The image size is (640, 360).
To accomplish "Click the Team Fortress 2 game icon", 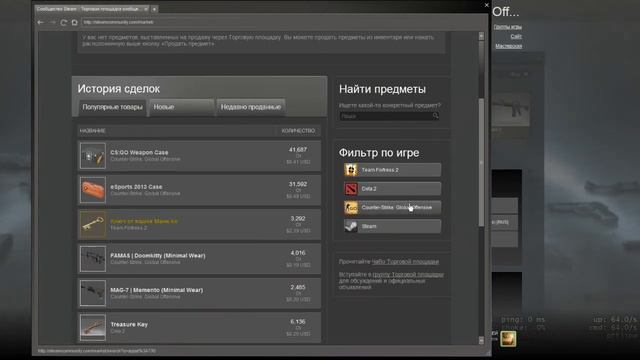I will (x=351, y=170).
